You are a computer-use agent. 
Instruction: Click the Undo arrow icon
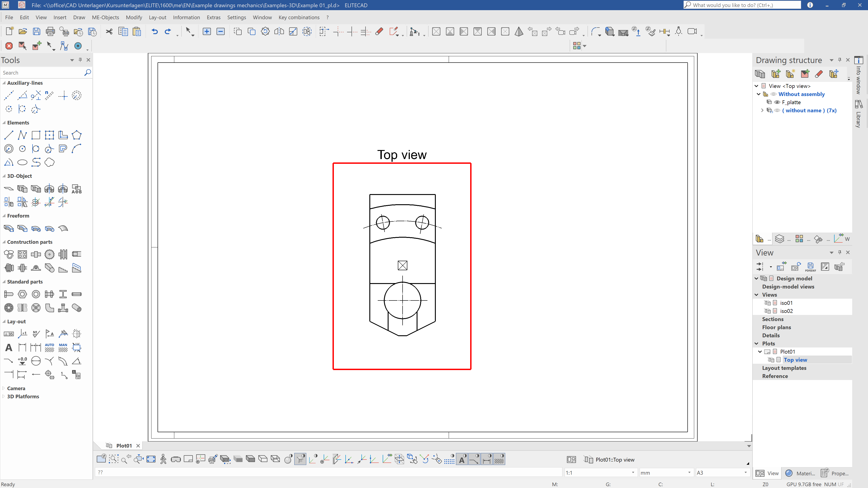[x=154, y=32]
